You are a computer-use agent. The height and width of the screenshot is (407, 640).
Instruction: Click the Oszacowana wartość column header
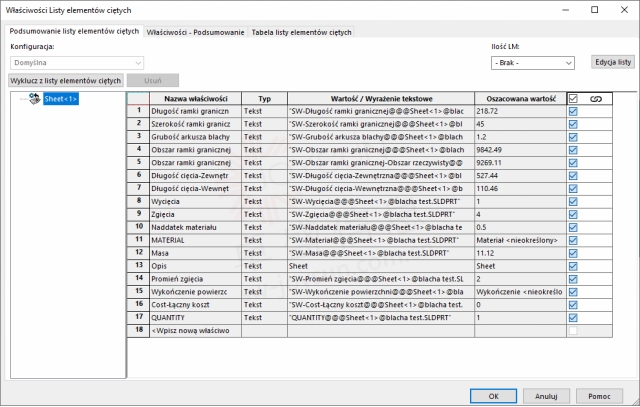pyautogui.click(x=520, y=99)
